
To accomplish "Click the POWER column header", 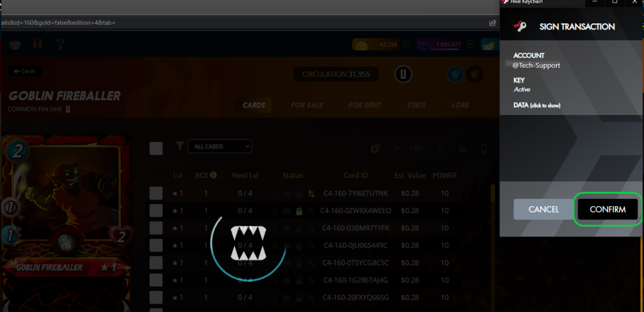I will click(x=445, y=176).
